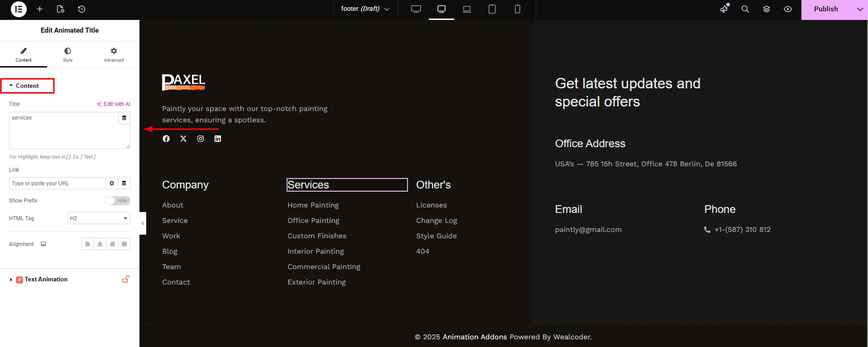Screen dimensions: 868x347
Task: Open the Structure layers panel
Action: click(x=767, y=9)
